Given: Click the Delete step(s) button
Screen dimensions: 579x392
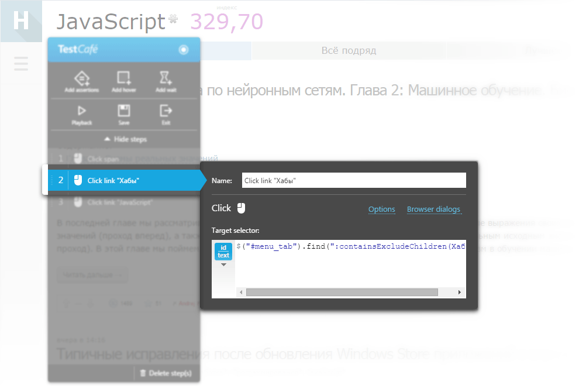Looking at the screenshot, I should click(x=166, y=373).
